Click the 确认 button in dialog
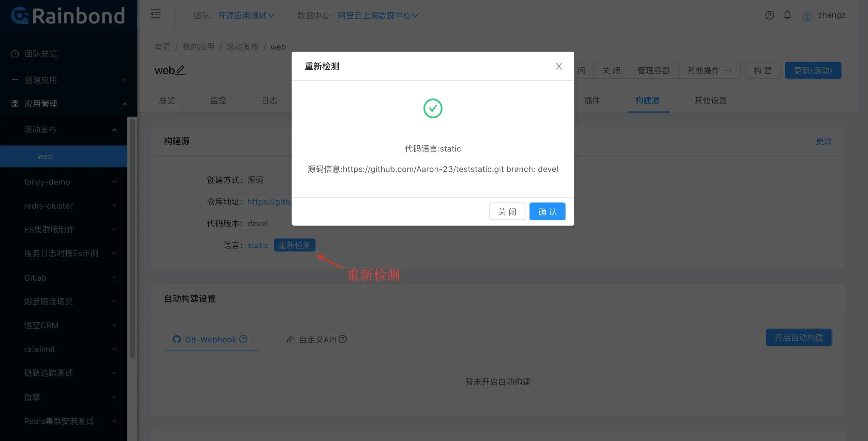This screenshot has height=441, width=868. [547, 212]
